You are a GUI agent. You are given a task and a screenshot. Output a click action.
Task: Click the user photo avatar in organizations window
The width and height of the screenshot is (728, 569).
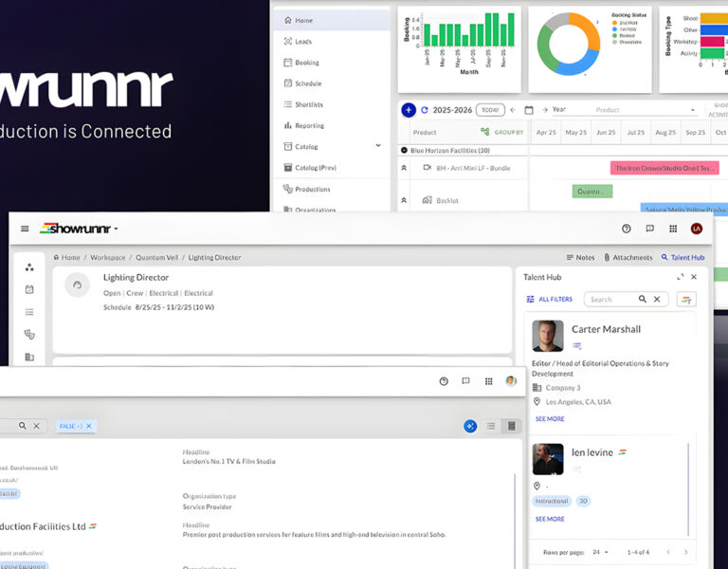click(x=511, y=381)
